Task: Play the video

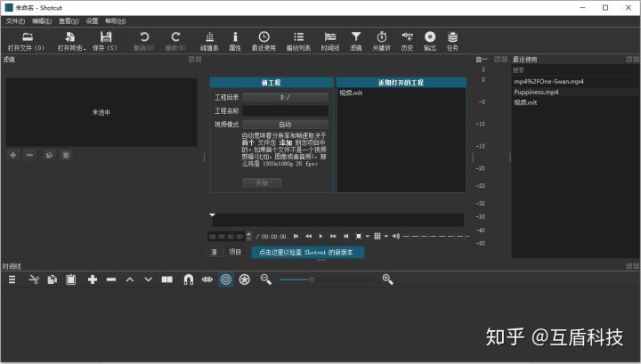Action: tap(320, 236)
